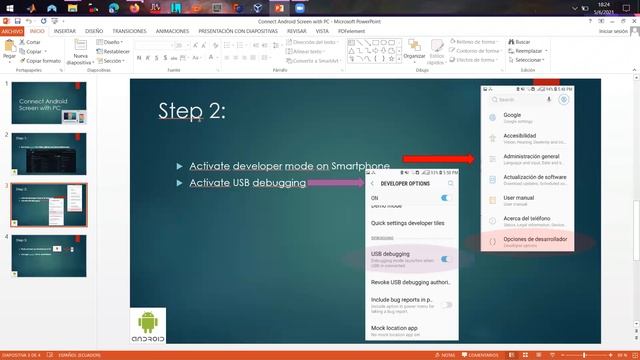The image size is (640, 360).
Task: Toggle text shadow formatting
Action: click(165, 58)
